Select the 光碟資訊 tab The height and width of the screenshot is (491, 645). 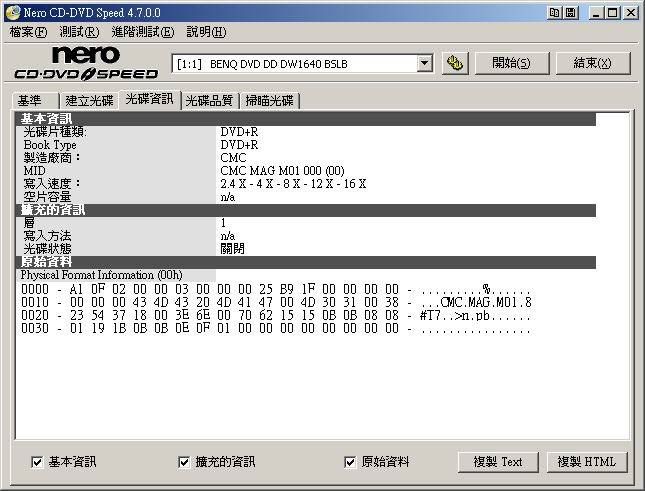(x=149, y=99)
